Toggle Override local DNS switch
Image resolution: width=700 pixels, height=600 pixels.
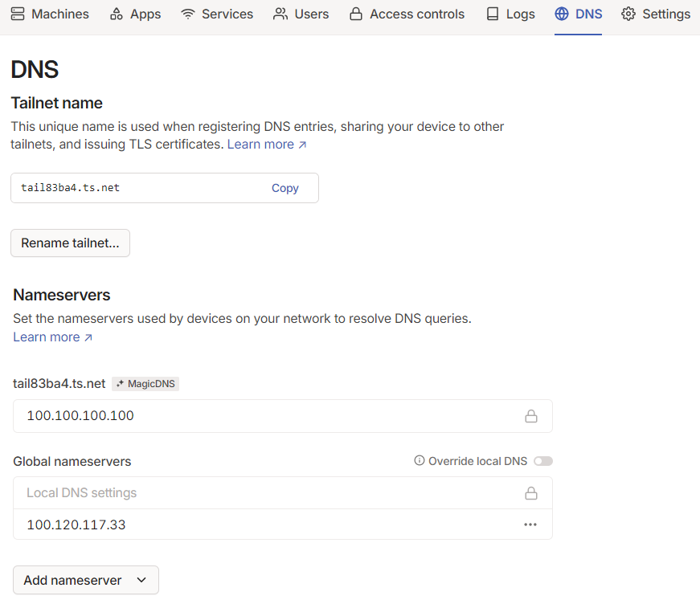point(542,461)
